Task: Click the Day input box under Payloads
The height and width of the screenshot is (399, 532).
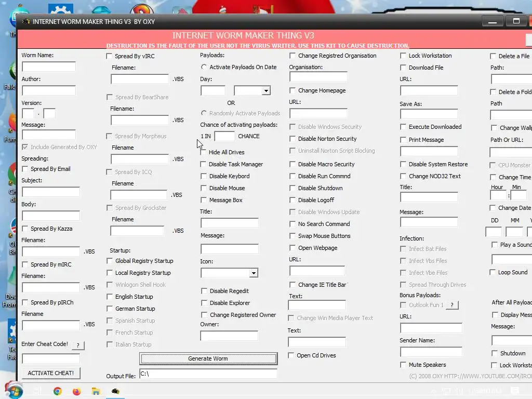Action: click(213, 90)
